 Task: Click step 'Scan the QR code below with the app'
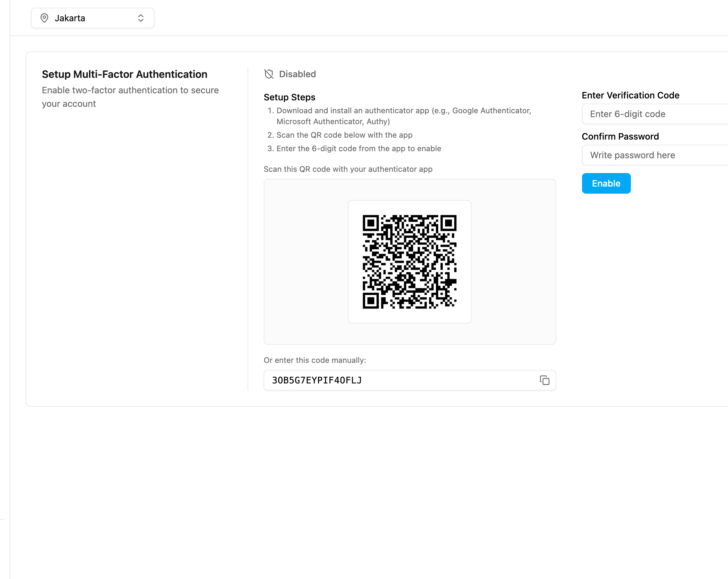(344, 135)
